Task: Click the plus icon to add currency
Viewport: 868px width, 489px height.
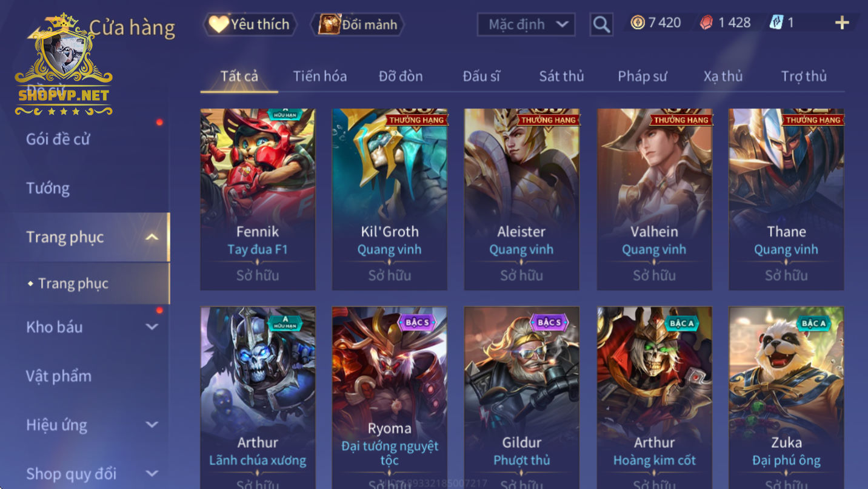Action: pos(842,23)
